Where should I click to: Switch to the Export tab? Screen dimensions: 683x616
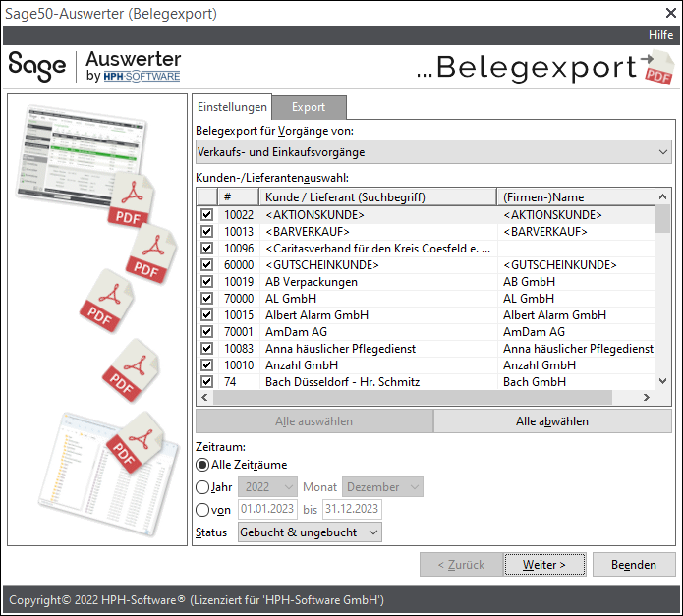309,107
